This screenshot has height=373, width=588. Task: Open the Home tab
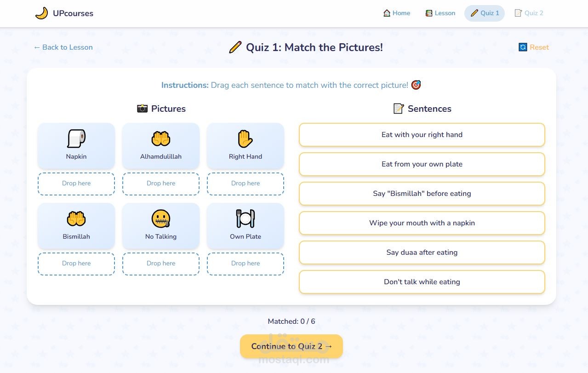pos(396,13)
